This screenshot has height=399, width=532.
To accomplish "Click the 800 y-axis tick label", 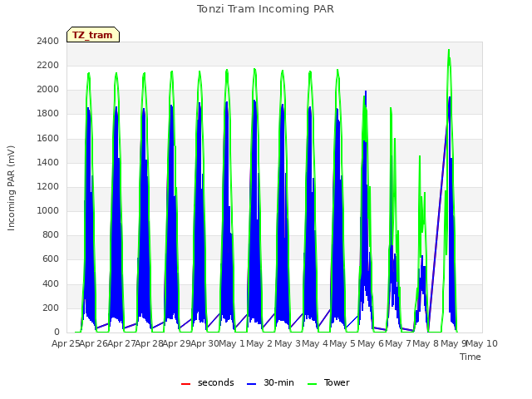I will point(51,234).
